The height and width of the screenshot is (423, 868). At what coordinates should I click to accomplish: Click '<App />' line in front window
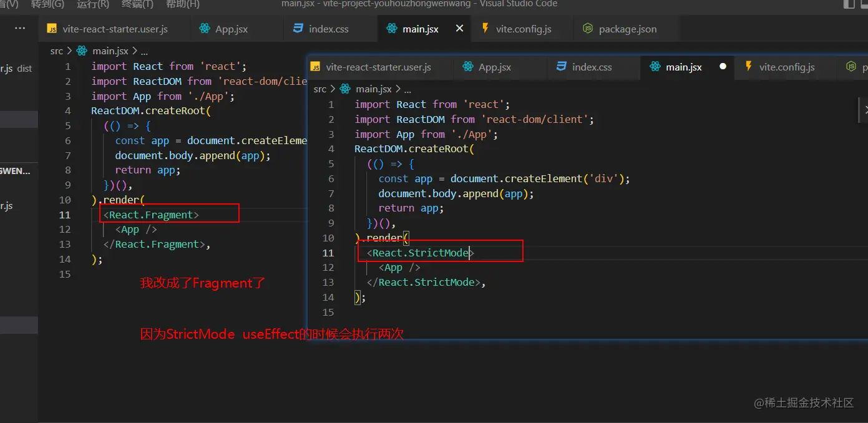pyautogui.click(x=399, y=268)
